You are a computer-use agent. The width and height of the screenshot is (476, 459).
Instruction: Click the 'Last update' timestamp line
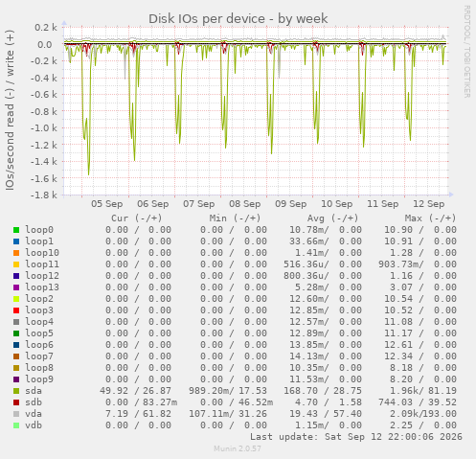click(x=356, y=437)
